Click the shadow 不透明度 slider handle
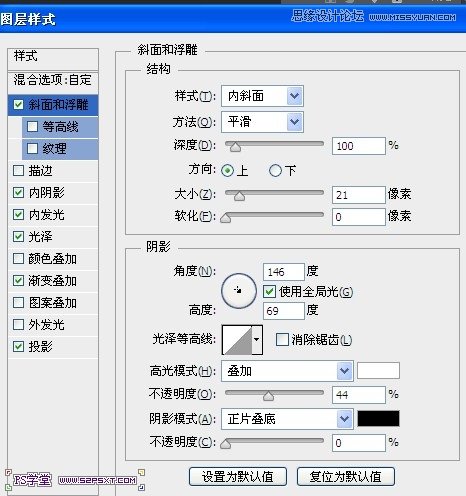466x496 pixels. coord(226,444)
